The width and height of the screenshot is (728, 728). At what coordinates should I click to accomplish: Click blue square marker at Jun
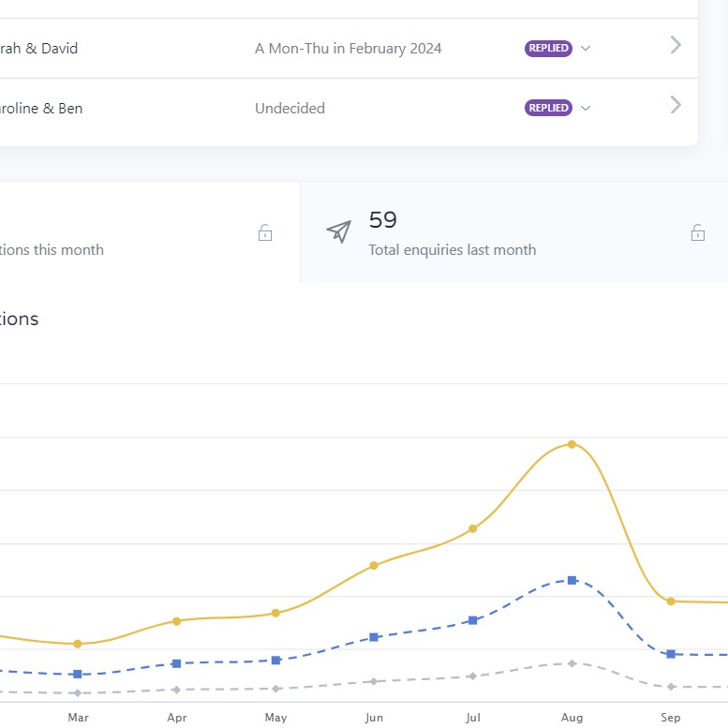coord(374,637)
